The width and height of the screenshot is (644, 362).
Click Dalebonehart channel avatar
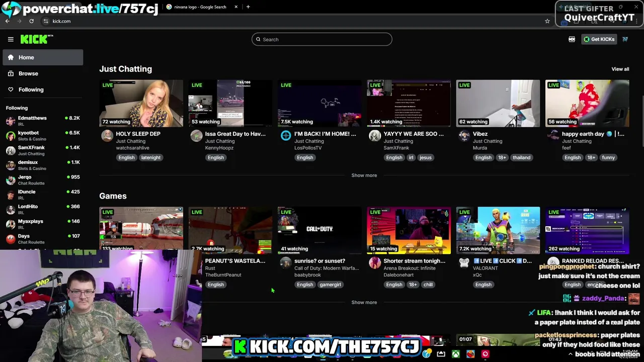[375, 263]
